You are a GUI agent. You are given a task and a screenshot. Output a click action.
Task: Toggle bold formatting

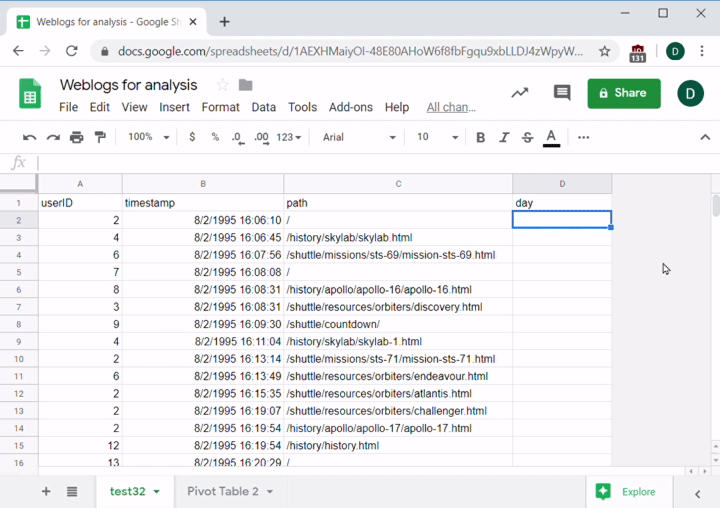[x=480, y=137]
